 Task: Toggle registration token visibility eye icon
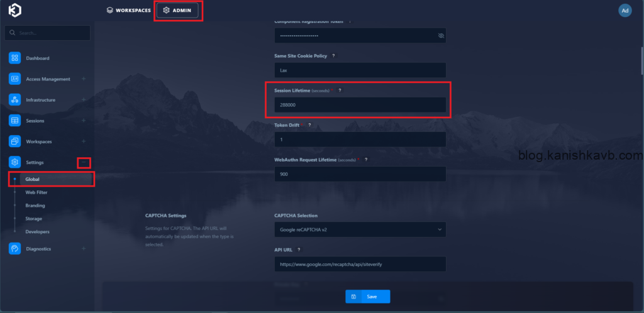point(441,36)
